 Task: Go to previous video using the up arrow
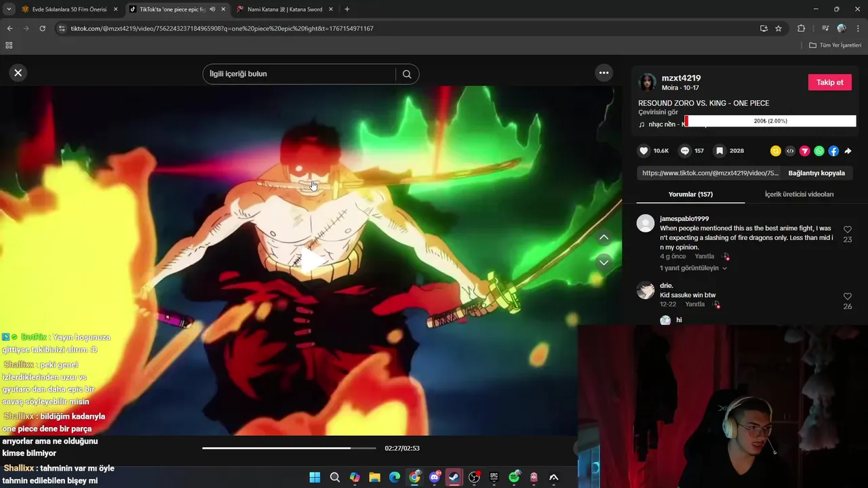[x=604, y=237]
